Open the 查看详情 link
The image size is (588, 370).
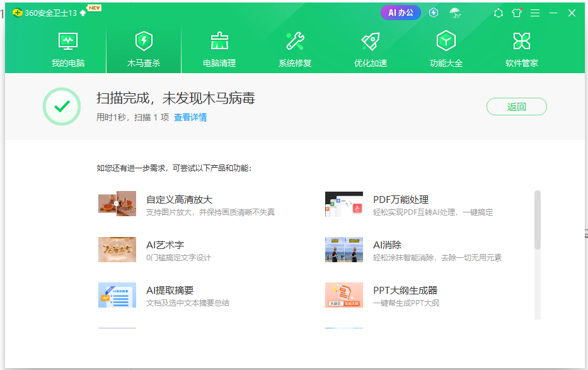coord(190,117)
